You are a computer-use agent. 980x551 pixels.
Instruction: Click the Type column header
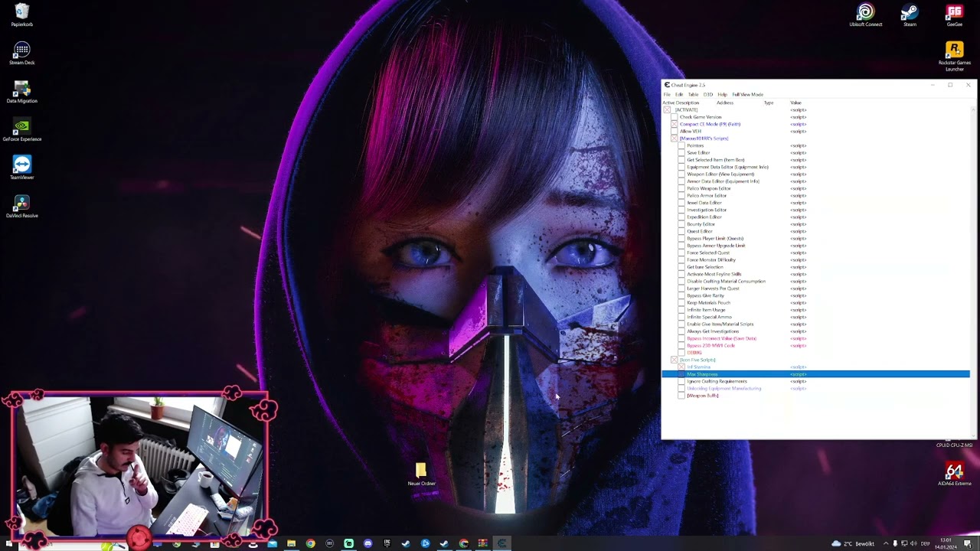point(768,103)
